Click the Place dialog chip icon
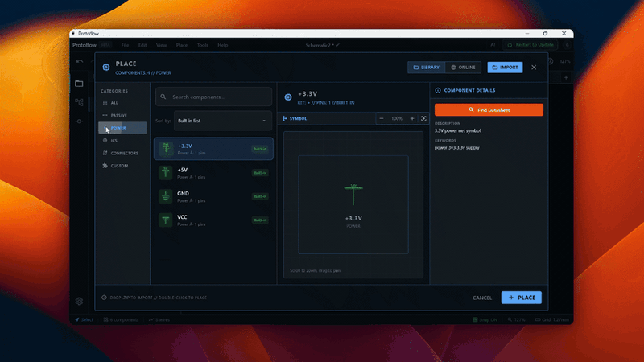 tap(106, 68)
